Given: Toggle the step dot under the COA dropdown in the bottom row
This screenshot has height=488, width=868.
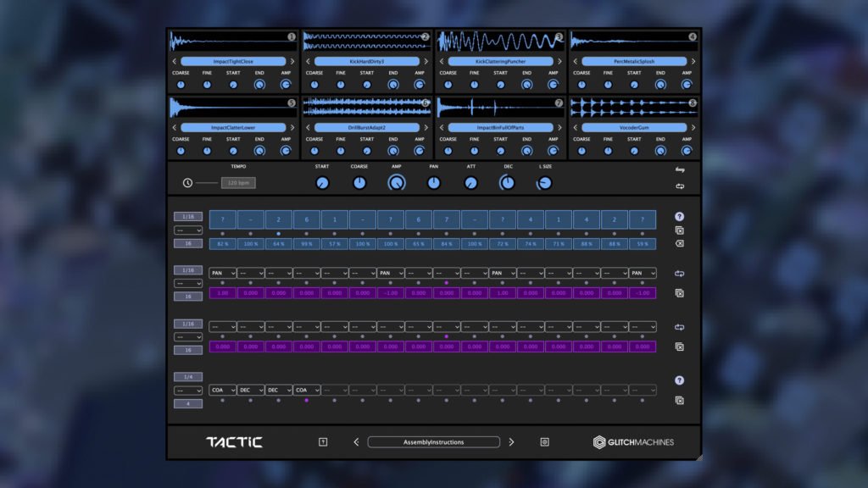Looking at the screenshot, I should (x=223, y=400).
